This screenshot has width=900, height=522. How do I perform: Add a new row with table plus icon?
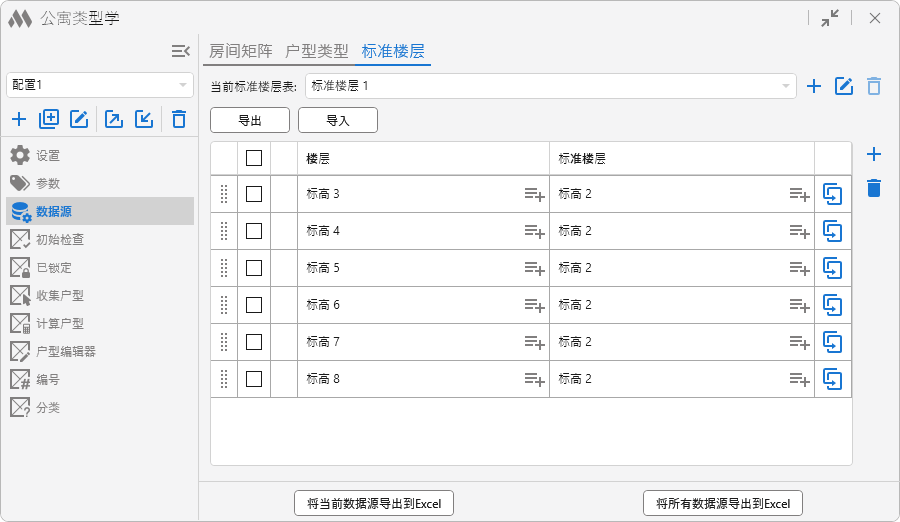(x=873, y=154)
